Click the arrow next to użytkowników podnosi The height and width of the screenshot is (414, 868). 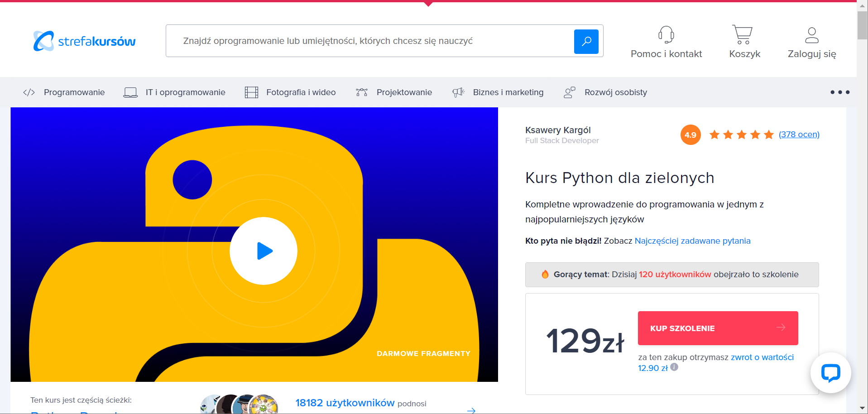click(471, 410)
